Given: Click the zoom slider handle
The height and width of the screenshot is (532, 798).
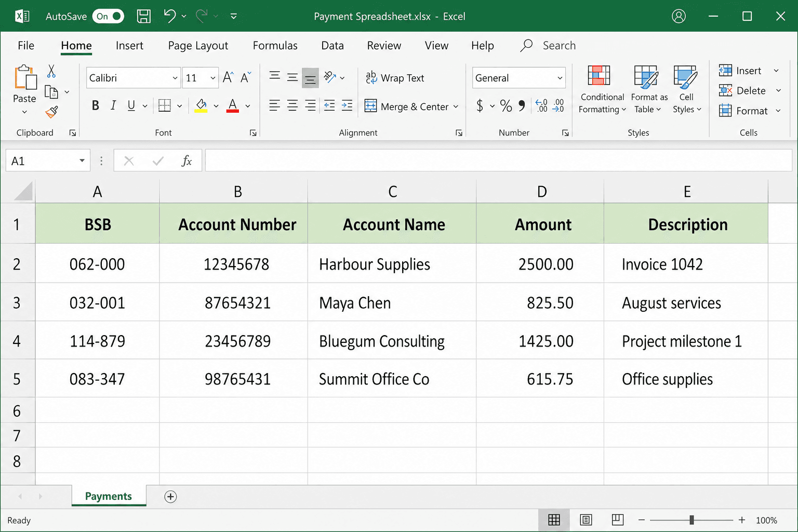Looking at the screenshot, I should pos(691,520).
